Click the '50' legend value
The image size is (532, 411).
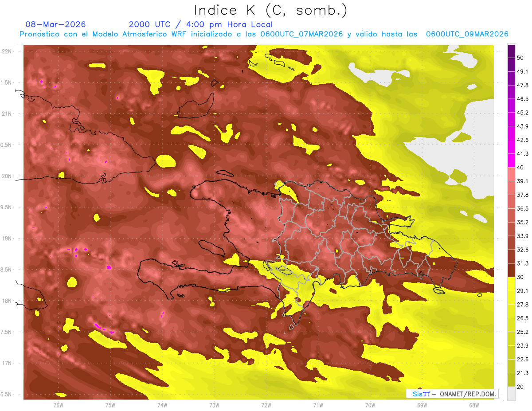(x=520, y=58)
